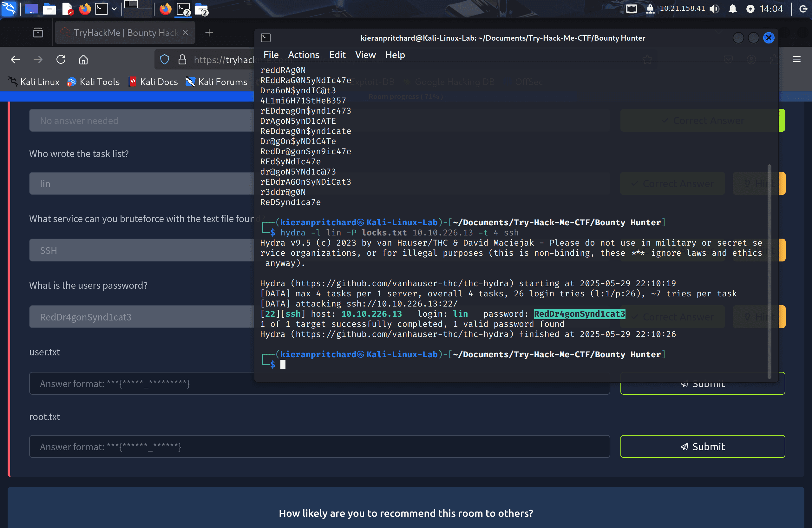Launch terminal emulator from panel launcher
Screen dimensions: 812x528
[102, 9]
